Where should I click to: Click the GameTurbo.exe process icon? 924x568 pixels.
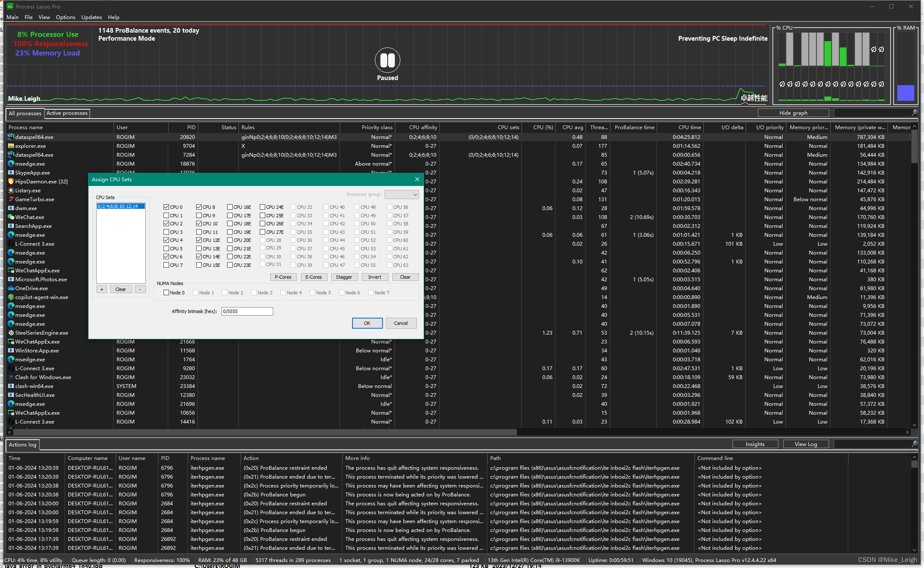point(11,199)
